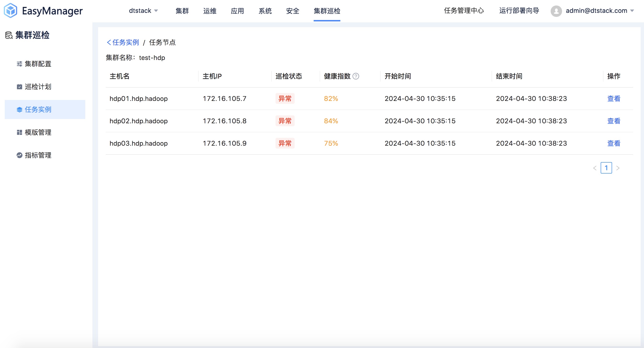
Task: Click the 结束时间 column header
Action: [x=509, y=76]
